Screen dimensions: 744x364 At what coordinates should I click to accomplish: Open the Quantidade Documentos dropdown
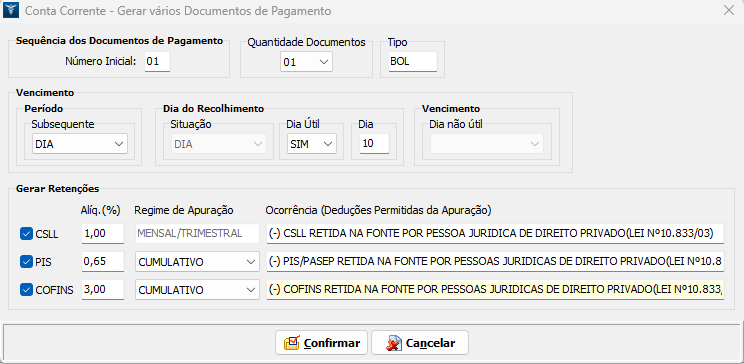[307, 62]
